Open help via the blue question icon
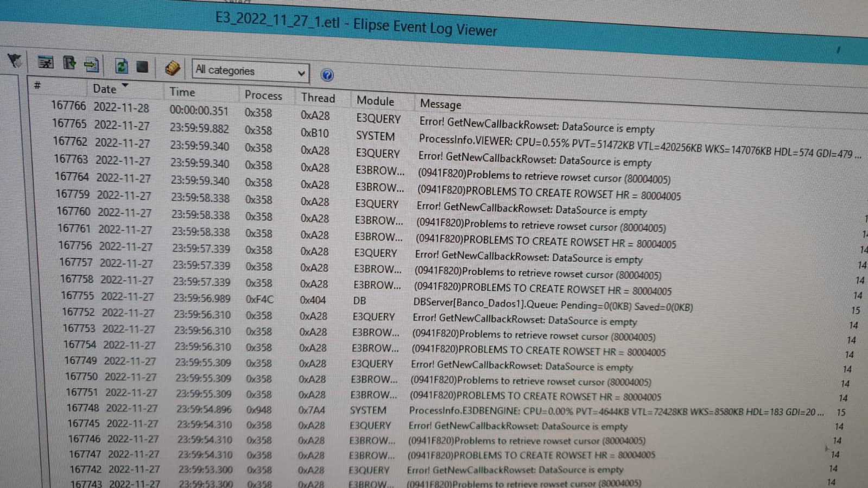The width and height of the screenshot is (868, 488). tap(327, 75)
